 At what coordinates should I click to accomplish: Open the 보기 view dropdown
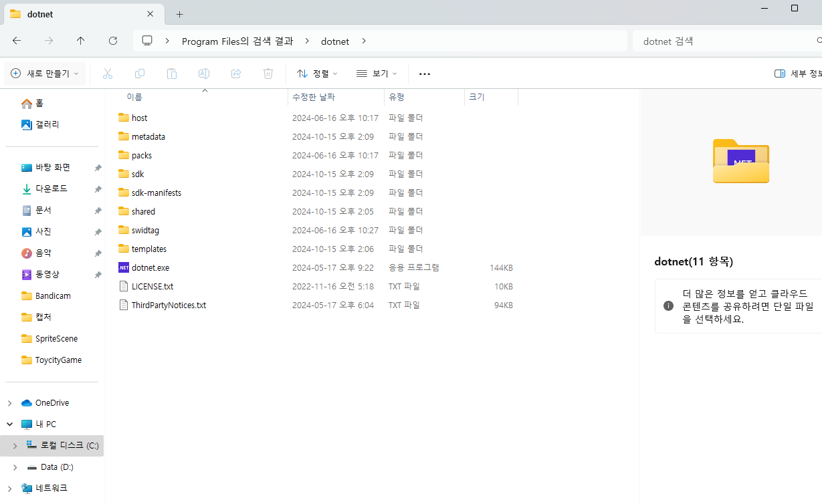(x=377, y=74)
